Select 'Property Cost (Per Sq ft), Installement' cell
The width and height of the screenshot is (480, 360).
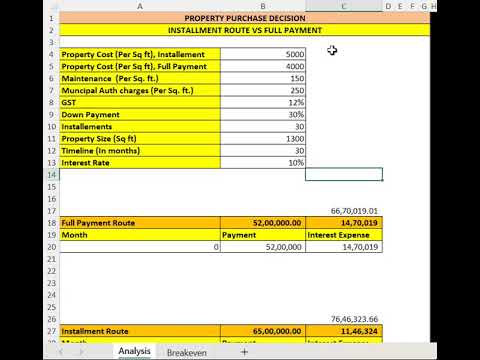tap(140, 54)
